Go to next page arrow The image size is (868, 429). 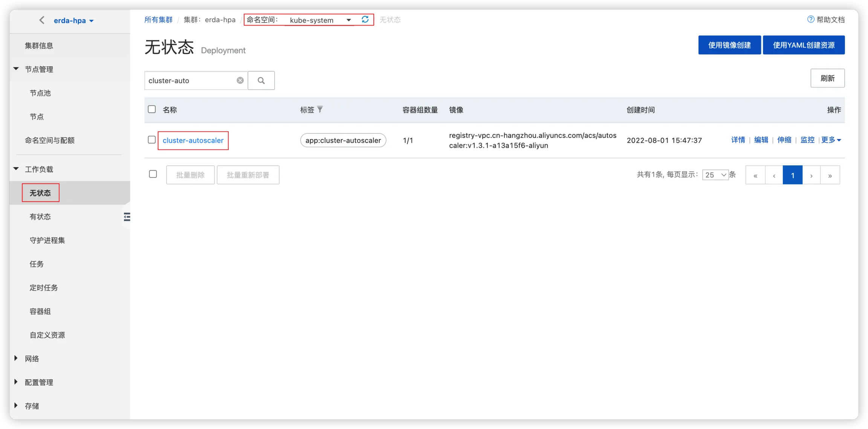click(811, 175)
